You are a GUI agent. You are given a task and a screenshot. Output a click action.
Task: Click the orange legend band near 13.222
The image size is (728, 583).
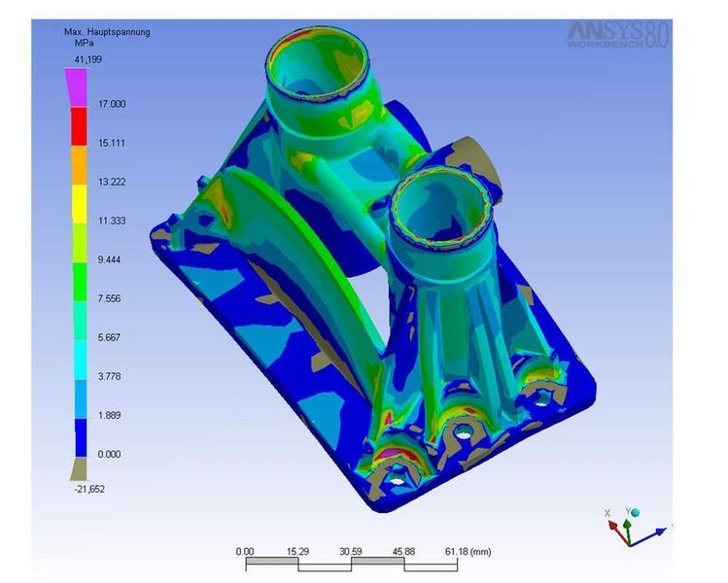pyautogui.click(x=79, y=165)
